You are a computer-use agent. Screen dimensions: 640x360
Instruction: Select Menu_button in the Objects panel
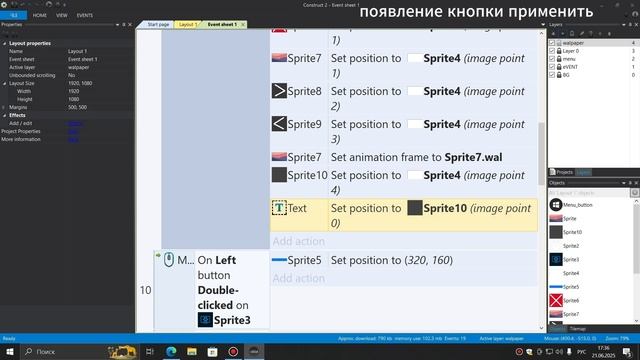578,205
